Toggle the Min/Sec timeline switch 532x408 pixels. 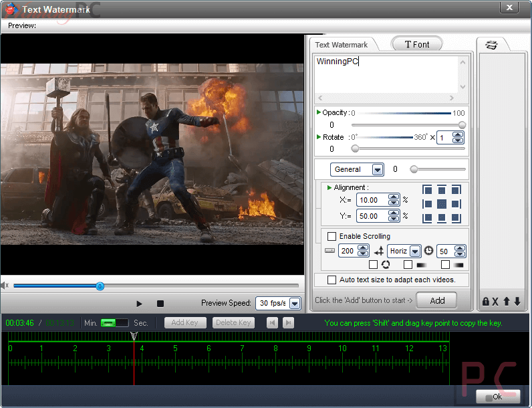coord(115,323)
